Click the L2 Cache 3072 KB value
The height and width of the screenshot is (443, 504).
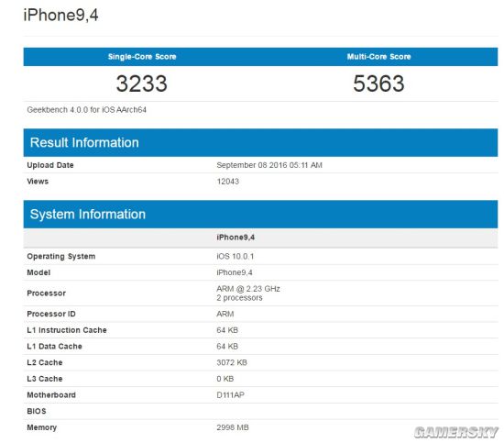232,362
